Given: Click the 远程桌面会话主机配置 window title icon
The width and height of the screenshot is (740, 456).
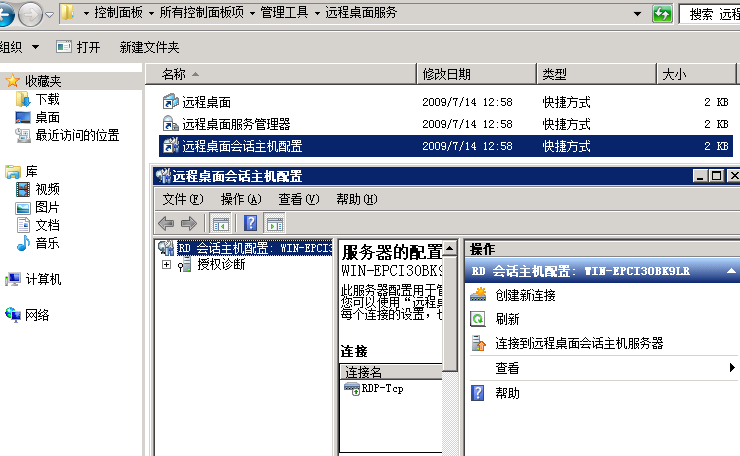Looking at the screenshot, I should (x=164, y=176).
